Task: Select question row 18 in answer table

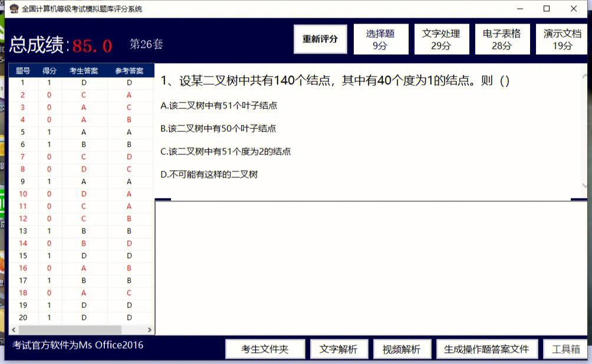Action: point(81,293)
